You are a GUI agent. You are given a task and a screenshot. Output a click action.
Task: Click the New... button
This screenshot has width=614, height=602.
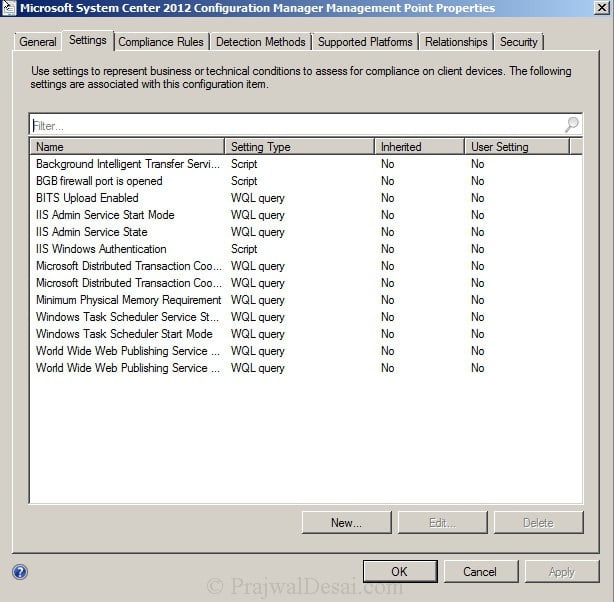click(347, 522)
